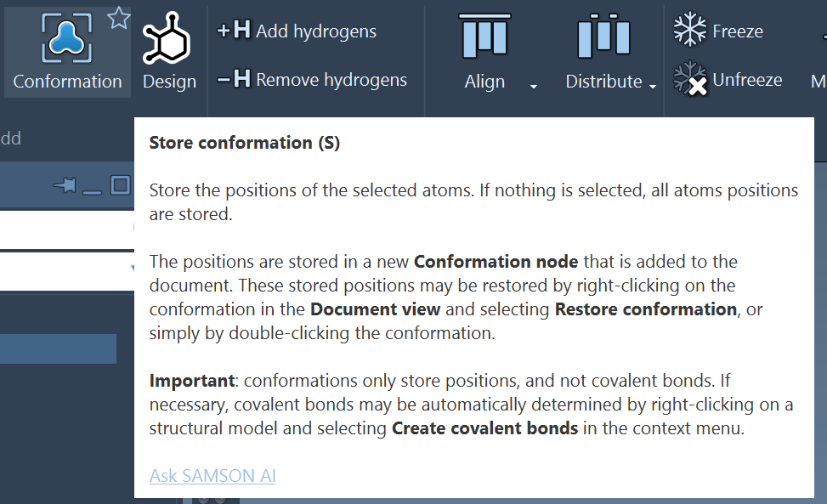
Task: Click the Align icon
Action: pyautogui.click(x=484, y=37)
